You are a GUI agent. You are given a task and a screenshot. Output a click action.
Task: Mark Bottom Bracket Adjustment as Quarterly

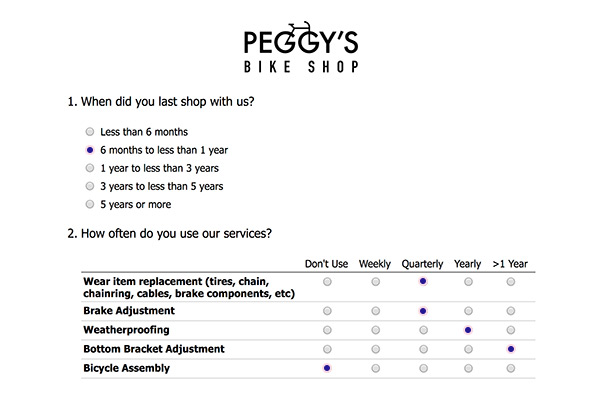pyautogui.click(x=423, y=349)
